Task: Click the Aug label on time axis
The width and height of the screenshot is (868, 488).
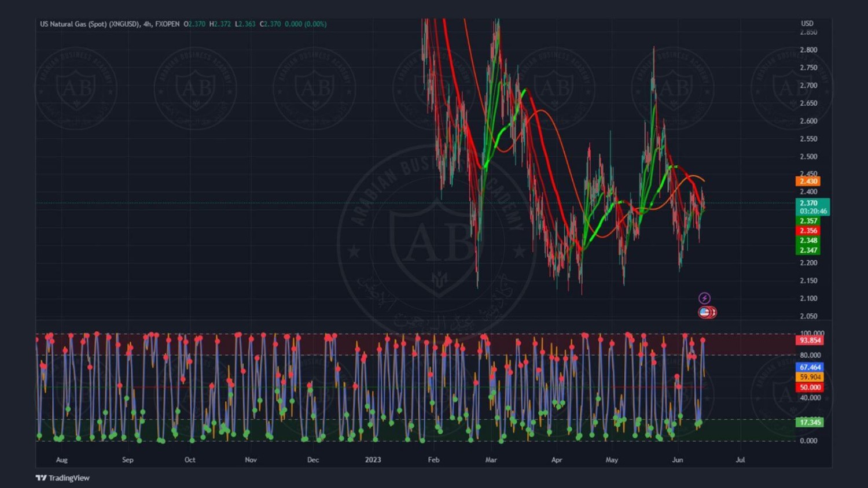Action: tap(62, 460)
